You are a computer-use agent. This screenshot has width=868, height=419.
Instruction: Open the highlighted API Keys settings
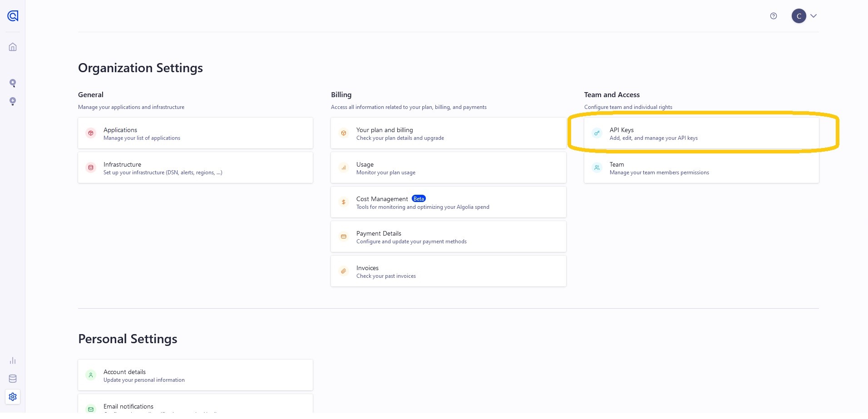(x=701, y=133)
